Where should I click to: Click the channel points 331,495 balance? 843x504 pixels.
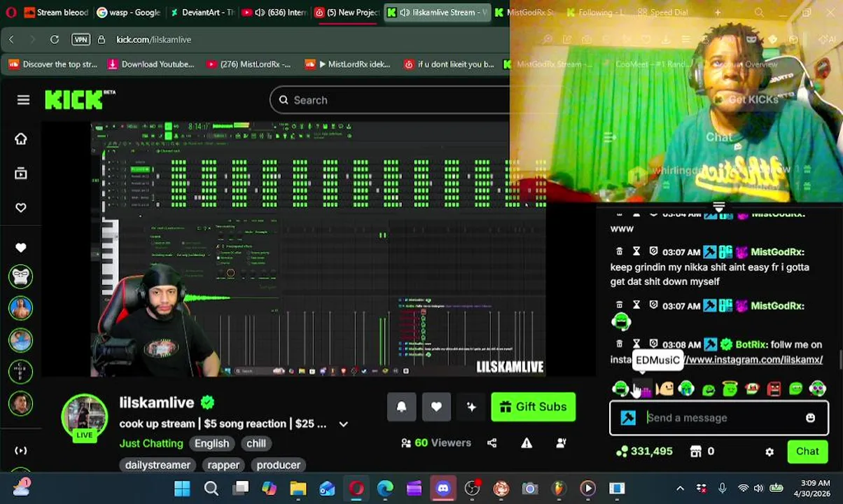(644, 451)
